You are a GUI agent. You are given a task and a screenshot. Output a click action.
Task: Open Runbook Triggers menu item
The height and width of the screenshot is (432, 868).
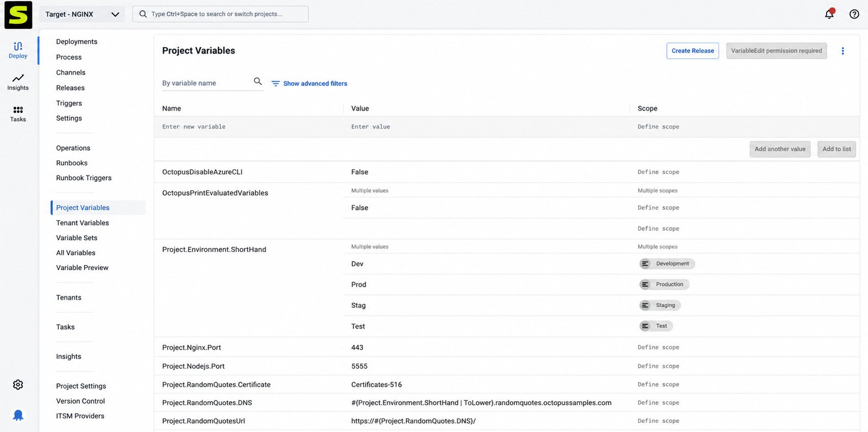(x=84, y=178)
